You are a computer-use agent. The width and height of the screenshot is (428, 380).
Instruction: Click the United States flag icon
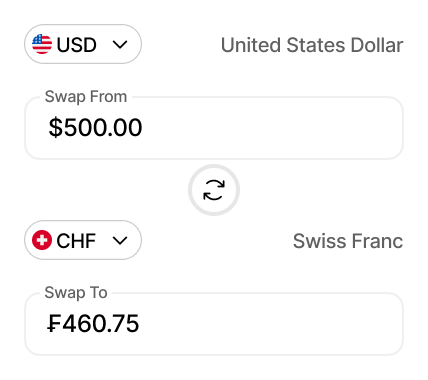[x=42, y=44]
